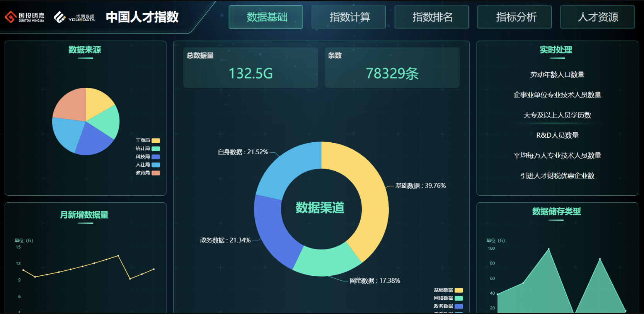Click the 基础数据 legend swatch
The width and height of the screenshot is (644, 314).
[459, 290]
